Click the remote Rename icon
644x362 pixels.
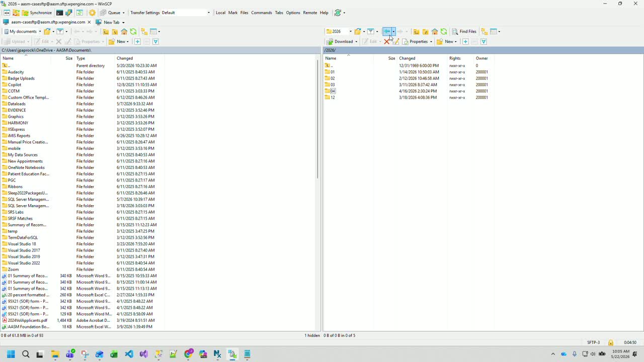395,42
